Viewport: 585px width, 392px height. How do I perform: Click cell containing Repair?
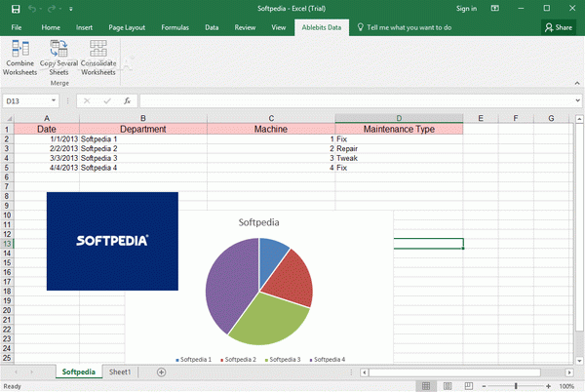tap(399, 148)
